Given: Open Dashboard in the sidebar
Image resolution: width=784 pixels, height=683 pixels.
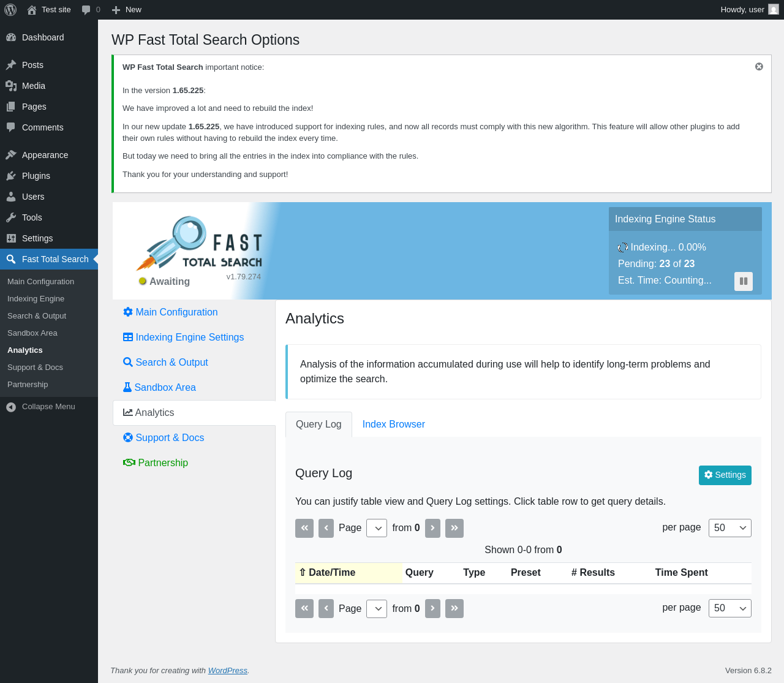Looking at the screenshot, I should click(x=49, y=37).
